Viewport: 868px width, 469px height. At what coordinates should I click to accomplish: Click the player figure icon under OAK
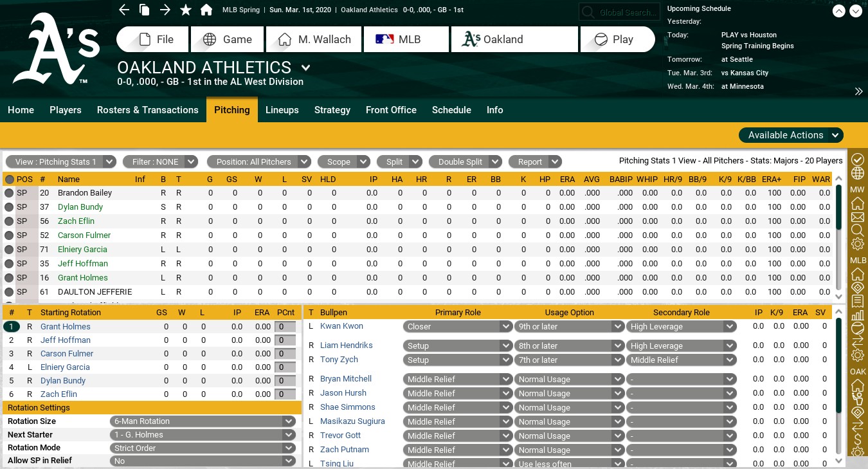point(857,399)
